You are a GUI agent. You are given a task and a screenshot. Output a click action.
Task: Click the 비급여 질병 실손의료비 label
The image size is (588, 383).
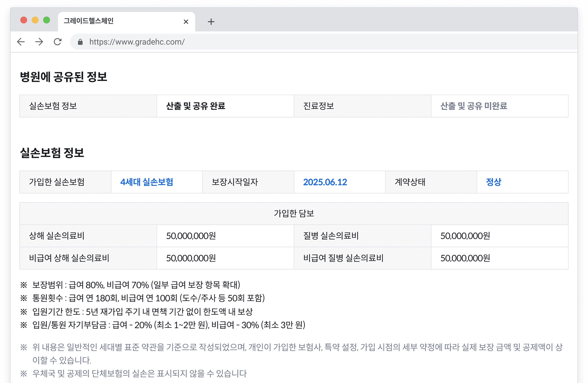point(343,258)
